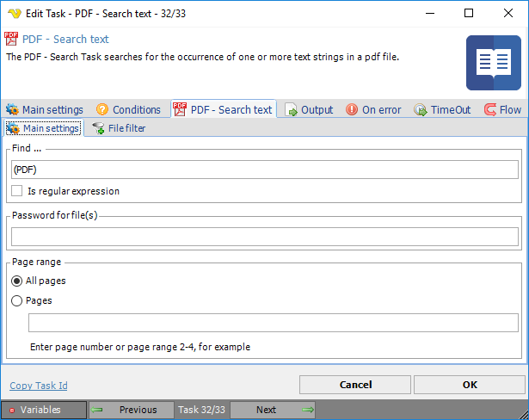The image size is (529, 420).
Task: Click the Copy Task Id link
Action: (39, 386)
